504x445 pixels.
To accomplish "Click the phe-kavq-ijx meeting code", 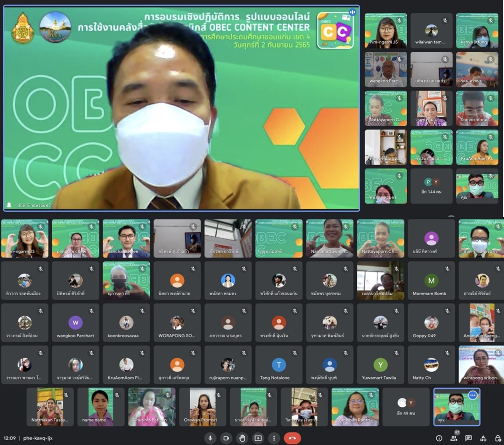I will (38, 438).
